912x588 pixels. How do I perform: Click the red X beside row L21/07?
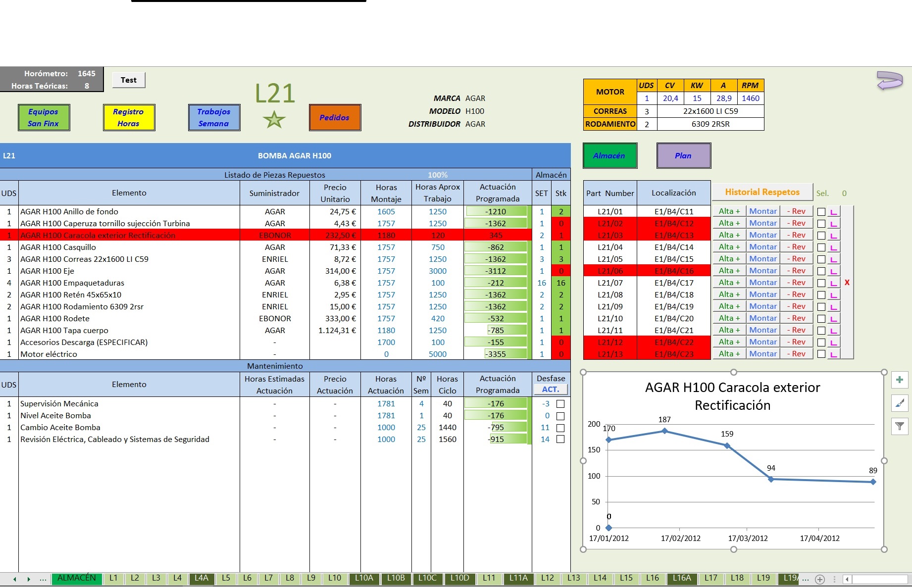point(847,283)
